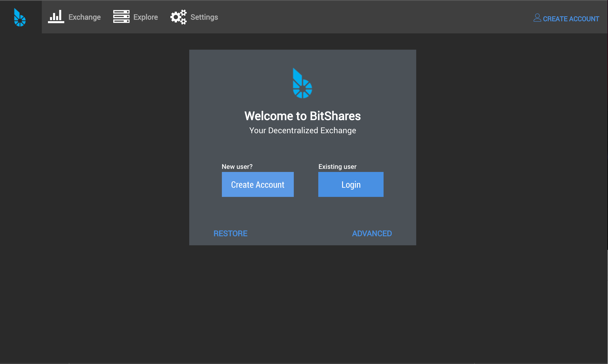Click the 'Welcome to BitShares' heading
Viewport: 608px width, 364px height.
coord(302,116)
